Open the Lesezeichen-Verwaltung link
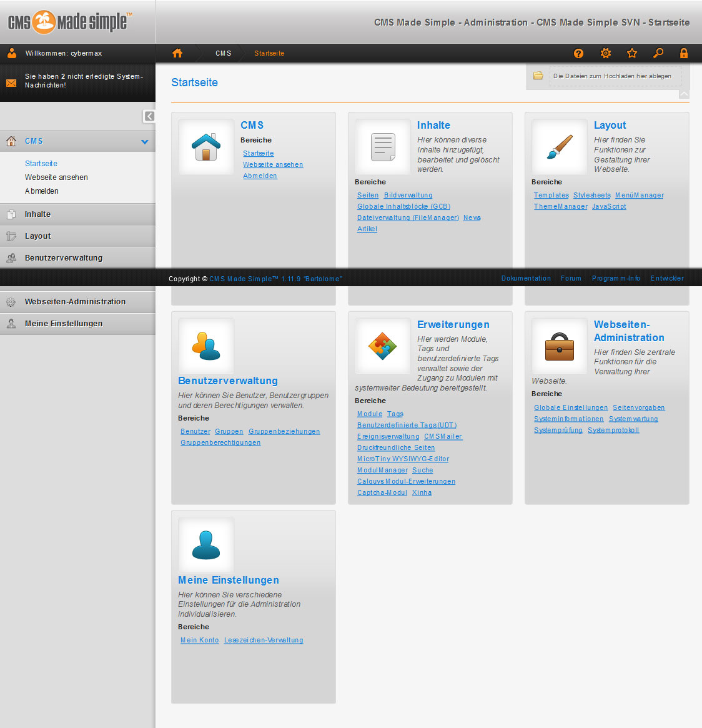Image resolution: width=702 pixels, height=728 pixels. pos(264,640)
